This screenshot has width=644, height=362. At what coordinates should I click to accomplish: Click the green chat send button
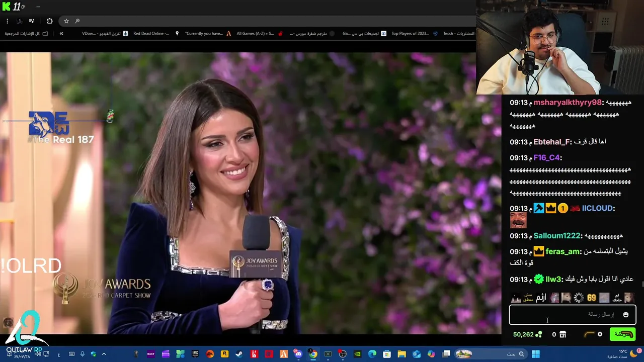(622, 334)
